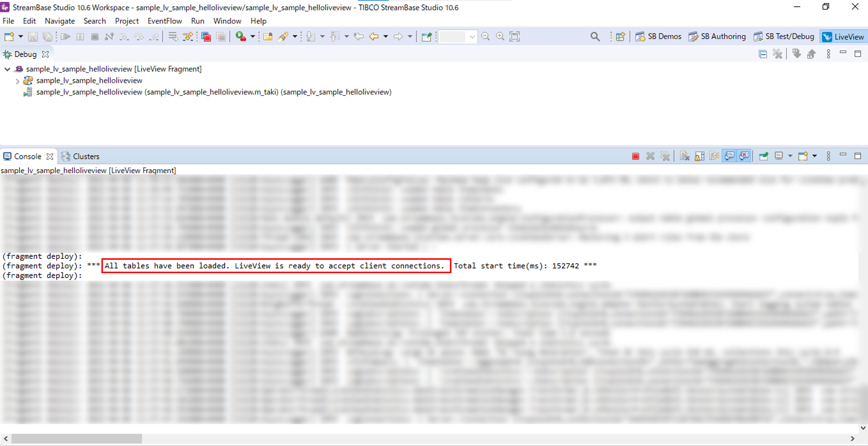Expand the sample_lv_sample_helloliveview child node

tap(17, 80)
